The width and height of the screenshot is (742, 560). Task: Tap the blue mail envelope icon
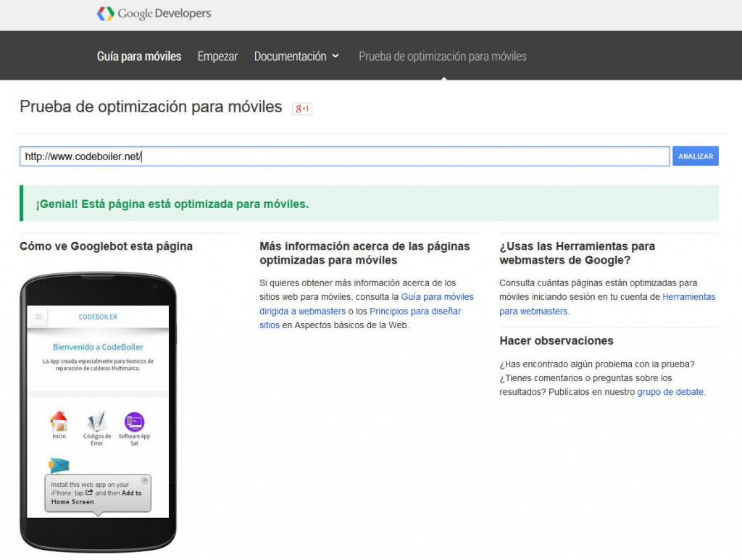pyautogui.click(x=59, y=465)
